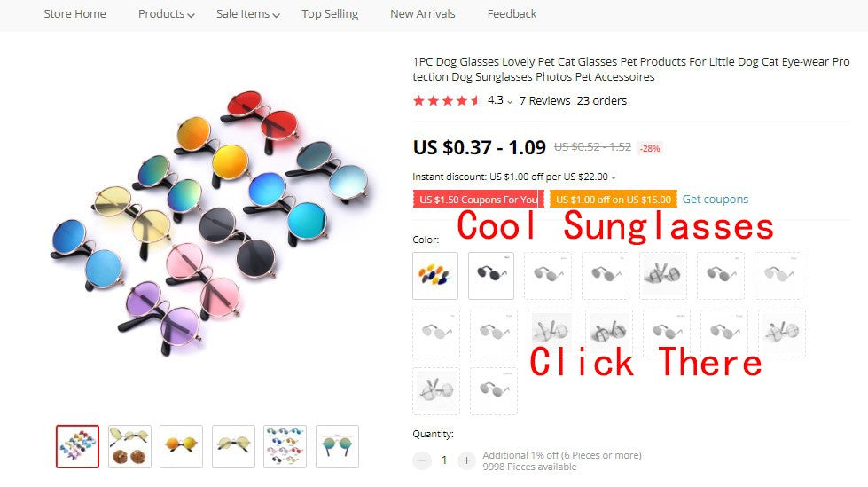
Task: Open the Products dropdown menu
Action: tap(166, 14)
